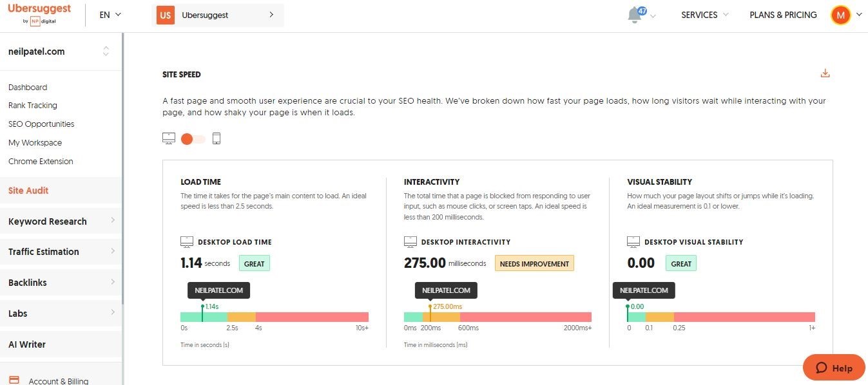Expand Keyword Research sidebar section
The image size is (868, 385).
pyautogui.click(x=61, y=221)
